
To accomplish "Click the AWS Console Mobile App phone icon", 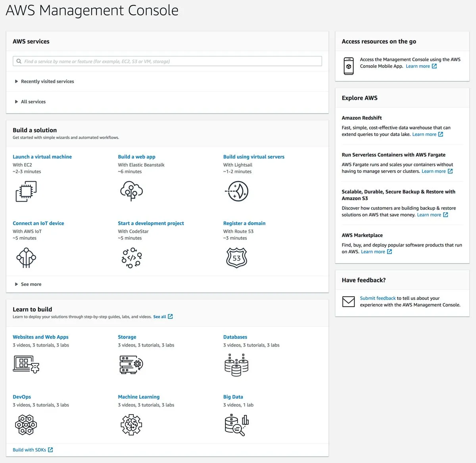I will click(348, 66).
